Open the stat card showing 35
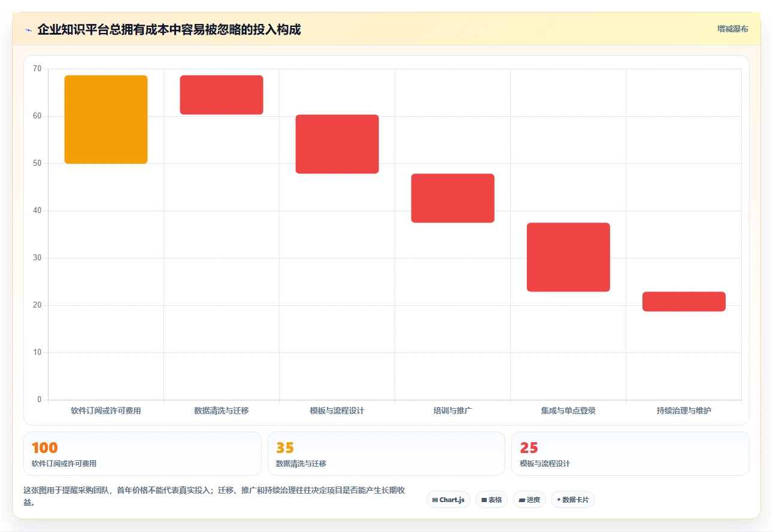This screenshot has height=532, width=773. point(386,454)
